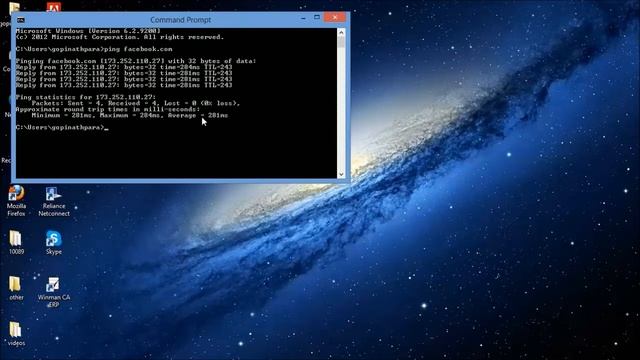Click the scrollbar down arrow in Command Prompt
Screen dimensions: 640x360
pyautogui.click(x=341, y=174)
